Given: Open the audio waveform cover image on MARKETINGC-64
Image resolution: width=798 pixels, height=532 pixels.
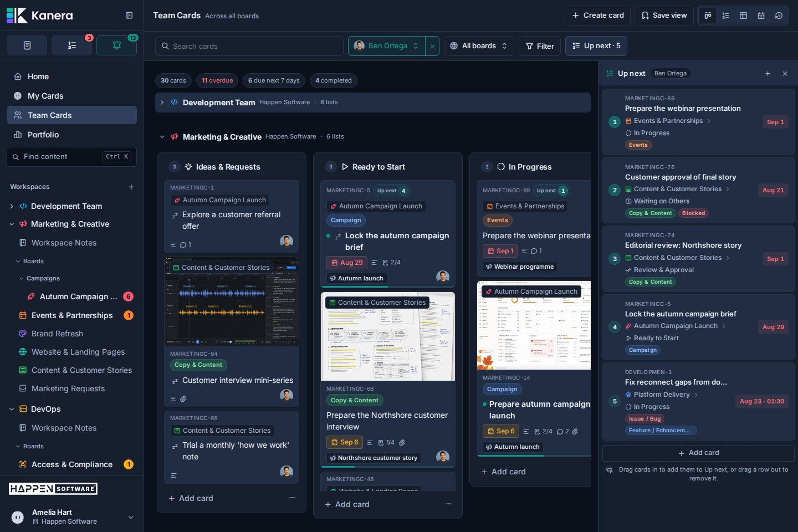Looking at the screenshot, I should (232, 301).
